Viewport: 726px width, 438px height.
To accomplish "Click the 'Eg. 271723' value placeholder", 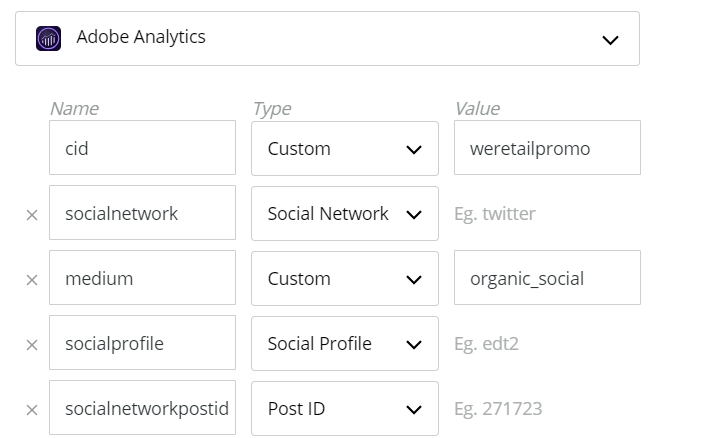I will pos(546,409).
